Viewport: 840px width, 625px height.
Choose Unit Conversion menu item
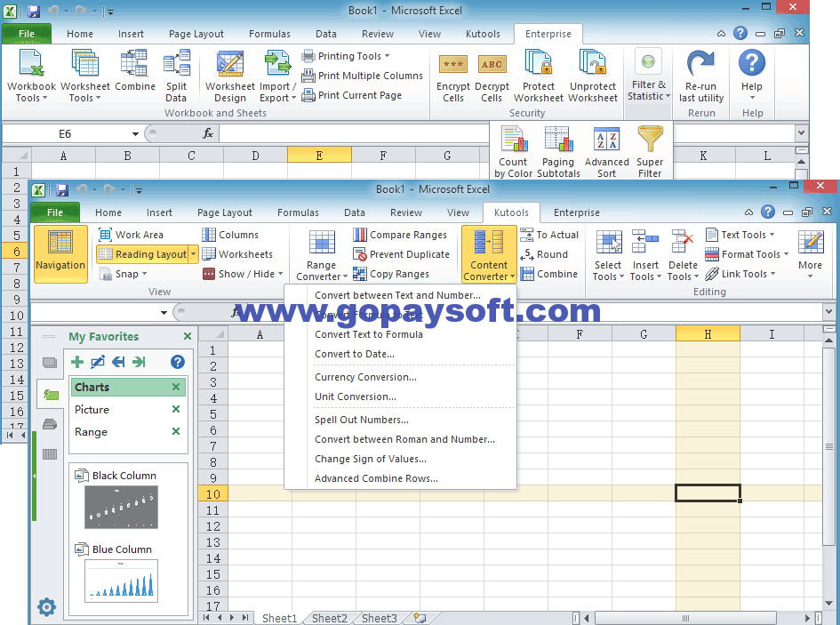click(356, 397)
